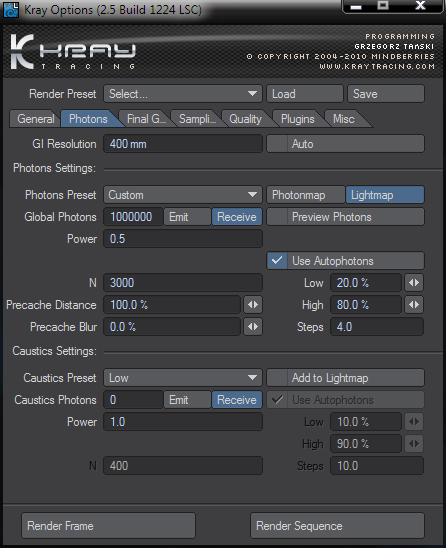This screenshot has height=548, width=446.
Task: Open the Render Preset dropdown
Action: pos(183,94)
